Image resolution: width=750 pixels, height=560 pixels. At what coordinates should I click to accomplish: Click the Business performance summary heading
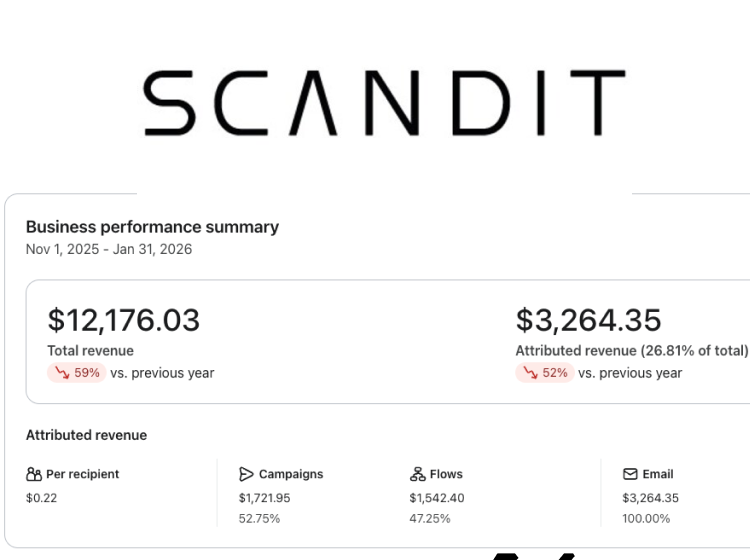[x=152, y=227]
